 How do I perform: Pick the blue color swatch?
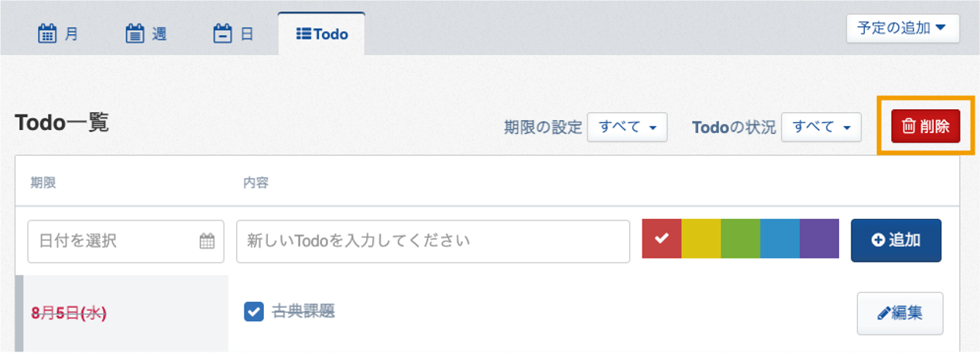(780, 238)
